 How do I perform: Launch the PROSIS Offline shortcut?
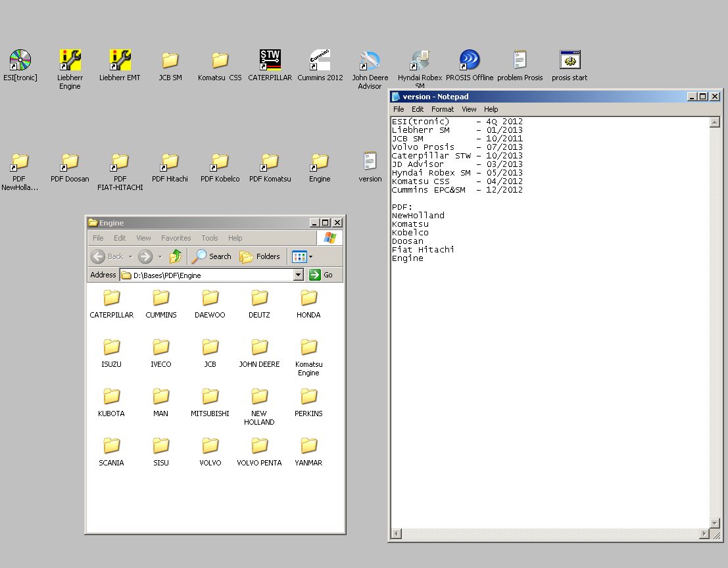click(470, 61)
